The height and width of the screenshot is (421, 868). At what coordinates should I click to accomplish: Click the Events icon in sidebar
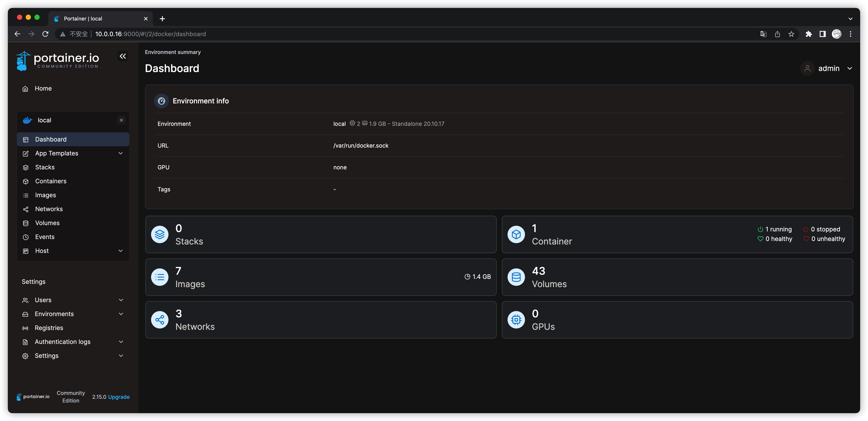pos(26,237)
